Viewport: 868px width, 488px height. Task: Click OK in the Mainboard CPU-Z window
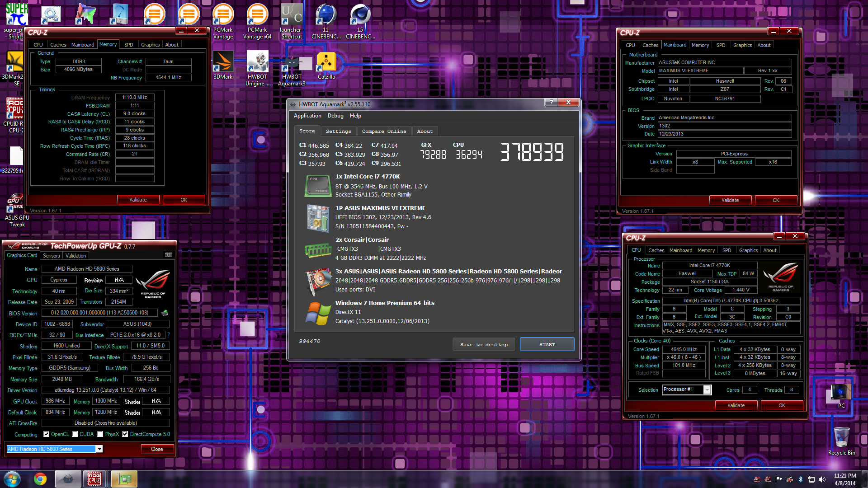[776, 200]
